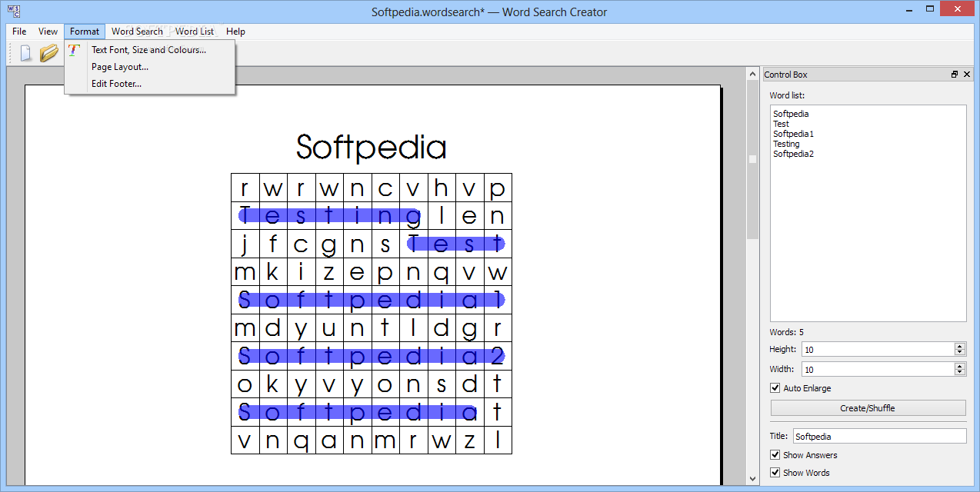Choose Page Layout menu entry
Image resolution: width=980 pixels, height=492 pixels.
(150, 67)
